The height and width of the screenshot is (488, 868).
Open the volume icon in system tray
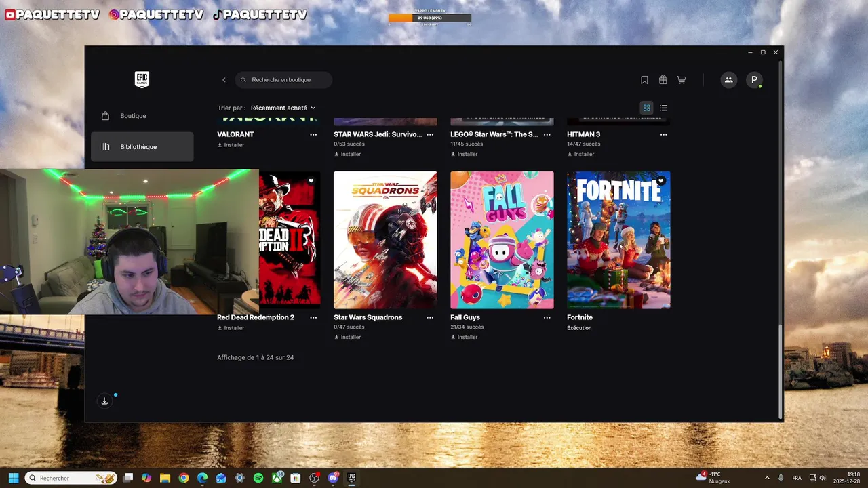coord(823,478)
